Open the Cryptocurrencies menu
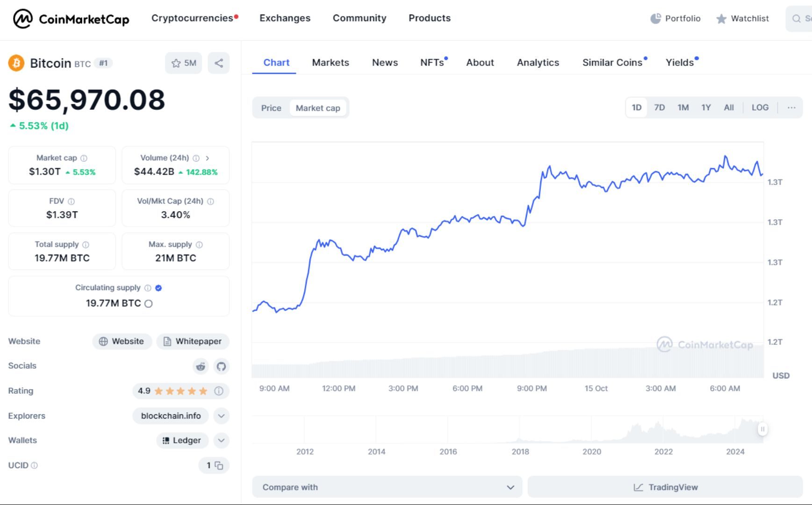This screenshot has height=505, width=812. coord(193,18)
